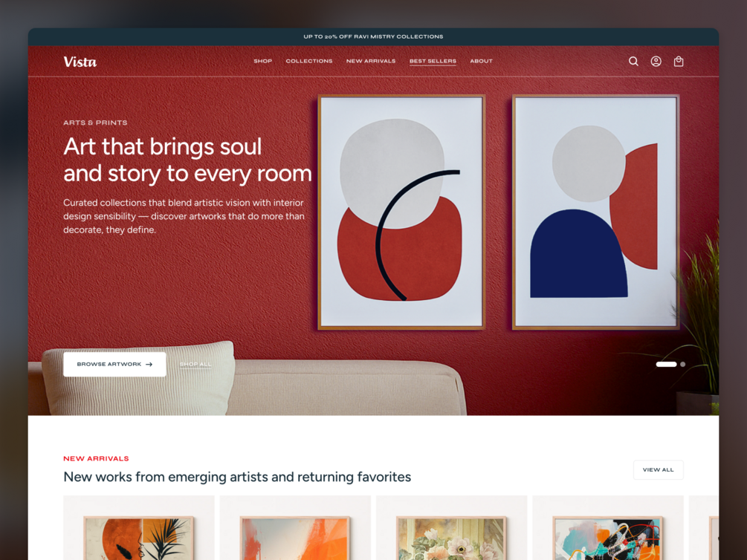Screen dimensions: 747x560
Task: Switch to the second hero slide dot
Action: point(682,364)
